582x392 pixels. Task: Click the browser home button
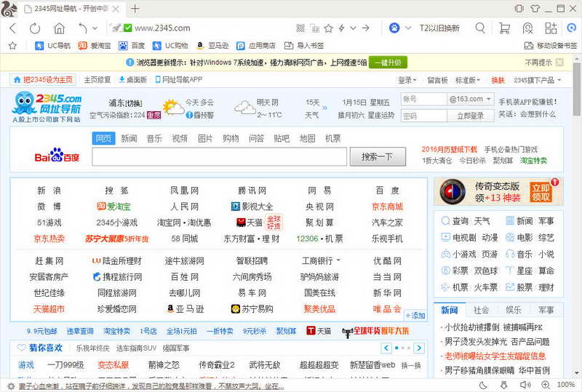[59, 28]
